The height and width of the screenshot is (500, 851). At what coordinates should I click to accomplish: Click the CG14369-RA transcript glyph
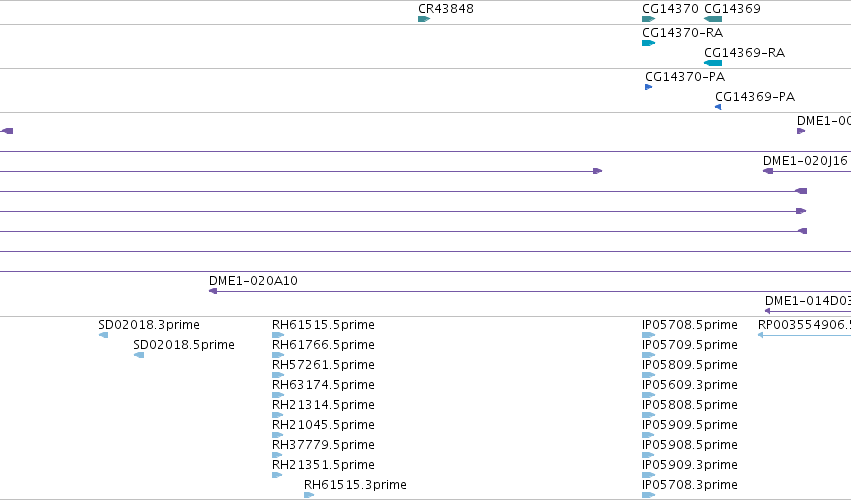coord(713,63)
